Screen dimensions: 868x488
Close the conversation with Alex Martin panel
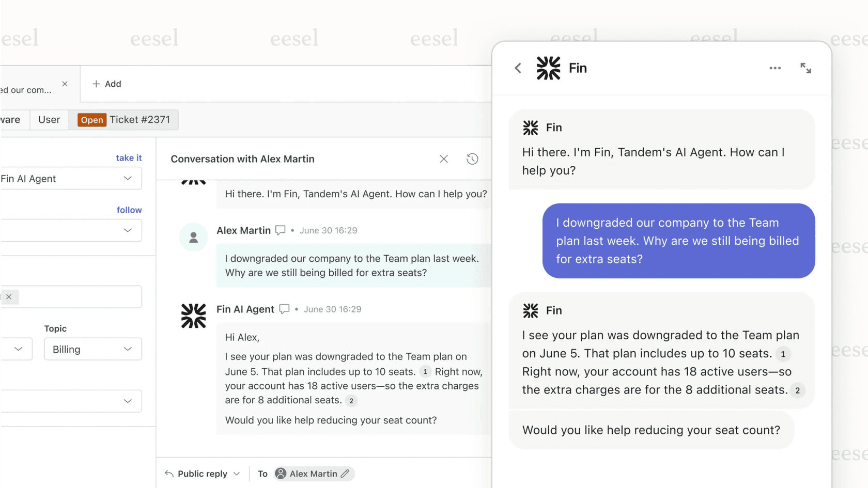(x=443, y=159)
